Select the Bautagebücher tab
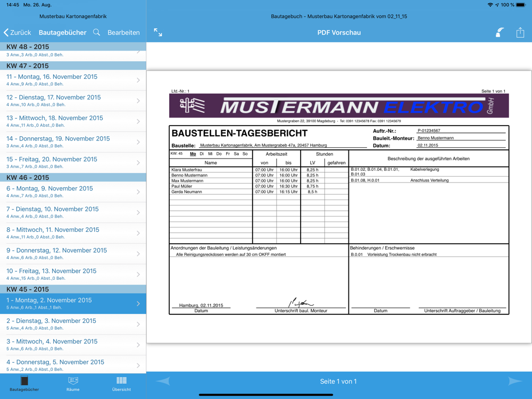 24,384
